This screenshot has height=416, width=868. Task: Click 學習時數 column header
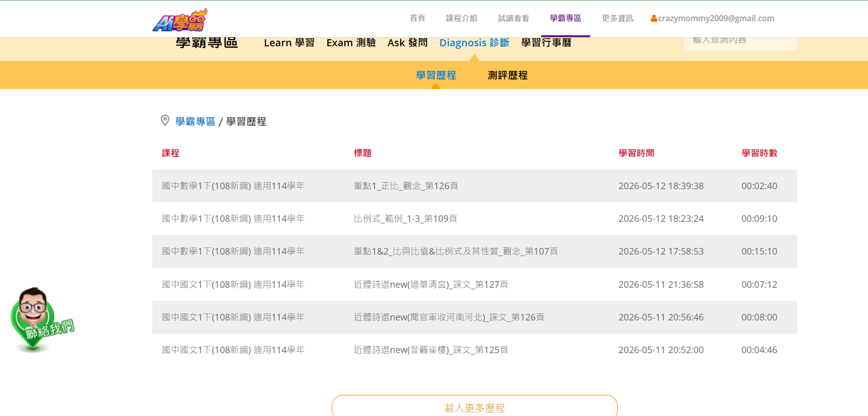tap(759, 153)
